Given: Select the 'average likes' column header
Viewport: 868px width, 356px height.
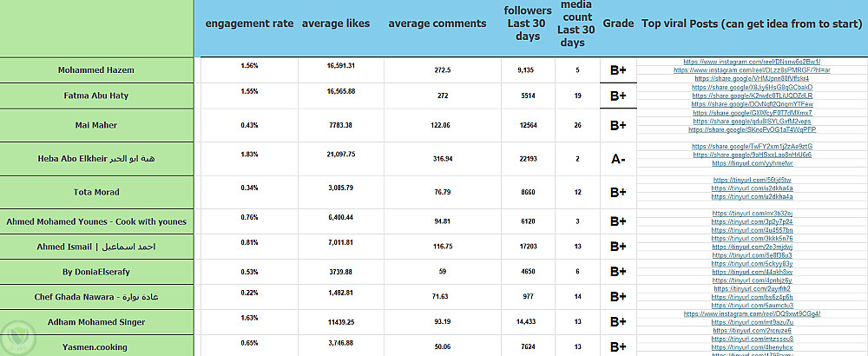Looking at the screenshot, I should point(336,23).
